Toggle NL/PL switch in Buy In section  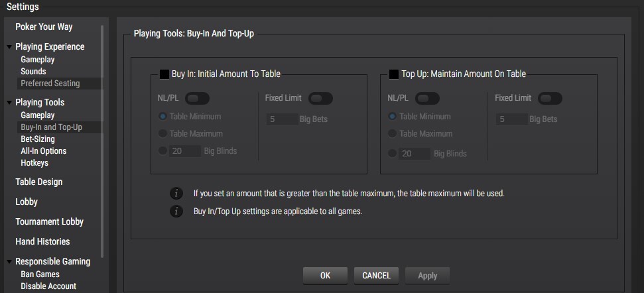(197, 98)
